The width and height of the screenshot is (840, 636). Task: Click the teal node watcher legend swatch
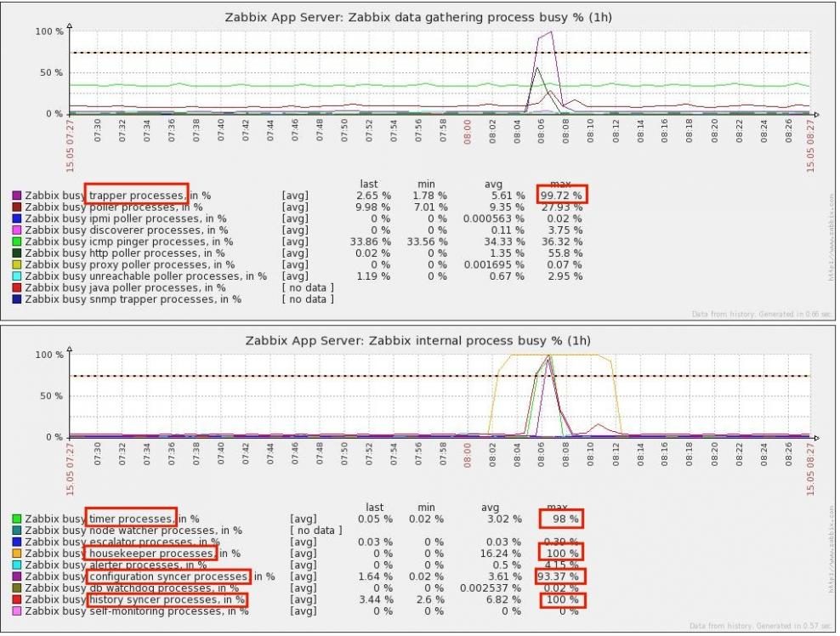point(17,531)
